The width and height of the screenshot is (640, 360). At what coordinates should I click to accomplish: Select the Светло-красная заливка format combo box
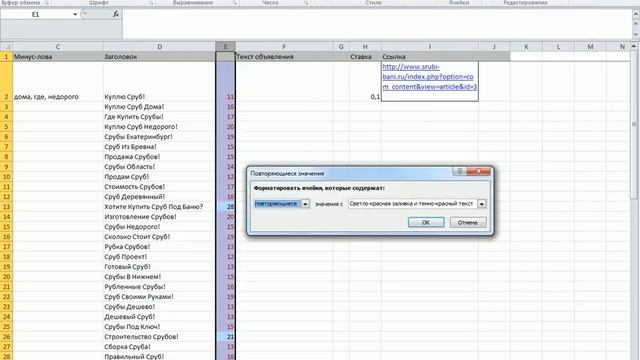coord(417,204)
